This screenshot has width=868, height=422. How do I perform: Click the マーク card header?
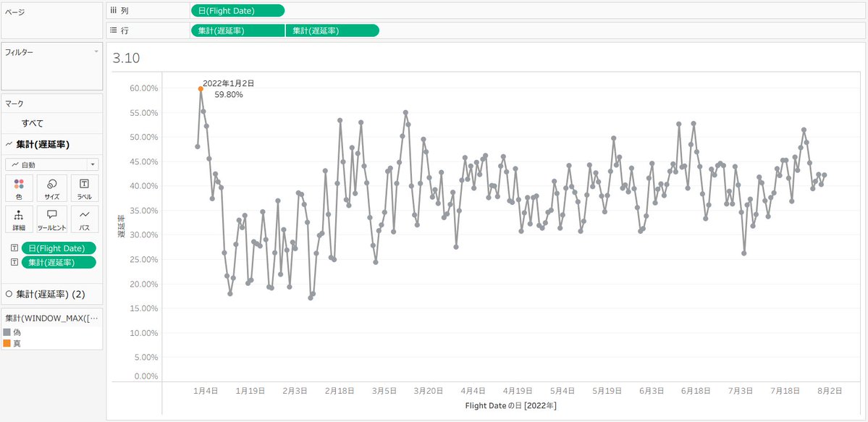coord(14,104)
